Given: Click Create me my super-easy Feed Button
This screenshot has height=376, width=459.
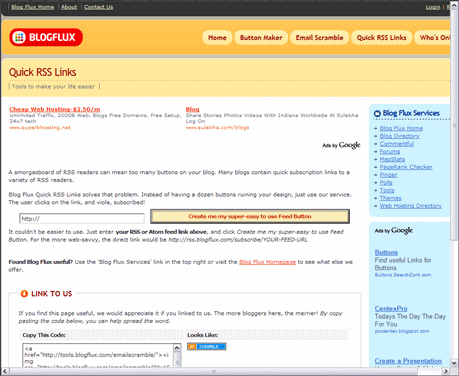Looking at the screenshot, I should [x=250, y=216].
